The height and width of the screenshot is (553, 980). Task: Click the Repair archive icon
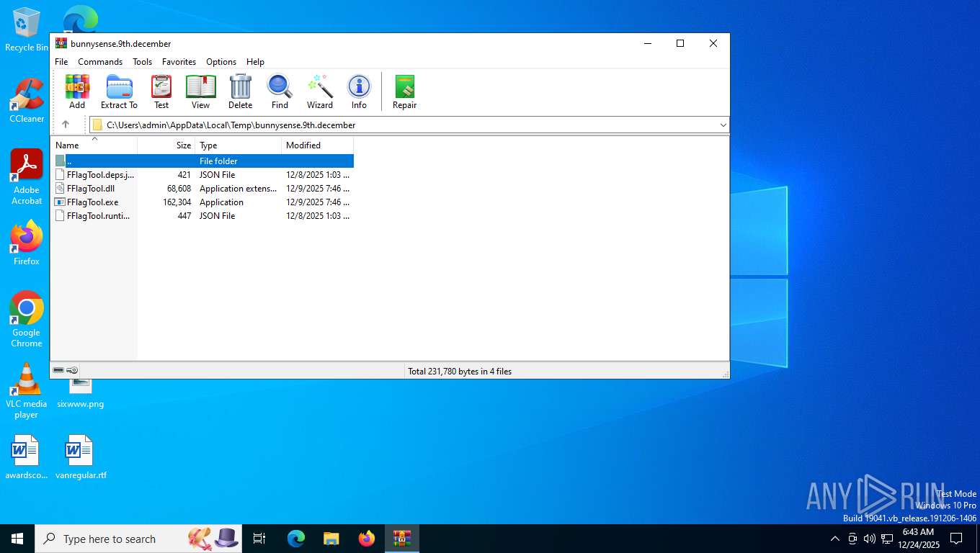tap(404, 92)
